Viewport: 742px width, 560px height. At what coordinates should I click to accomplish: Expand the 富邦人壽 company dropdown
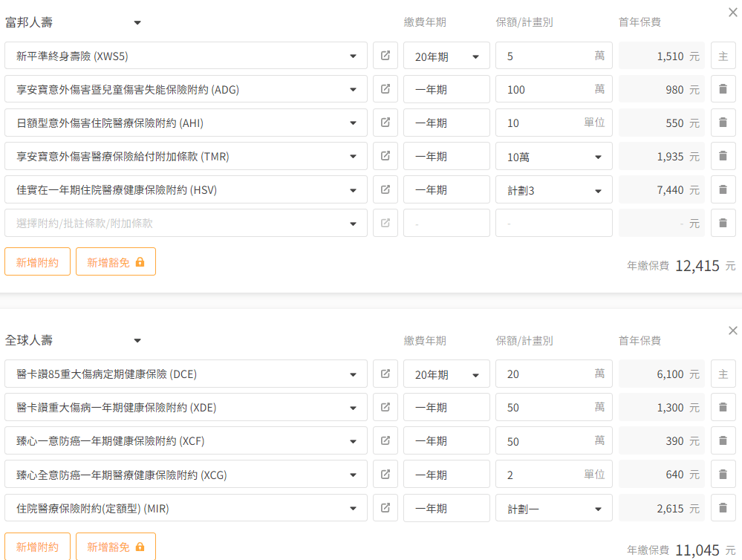137,22
